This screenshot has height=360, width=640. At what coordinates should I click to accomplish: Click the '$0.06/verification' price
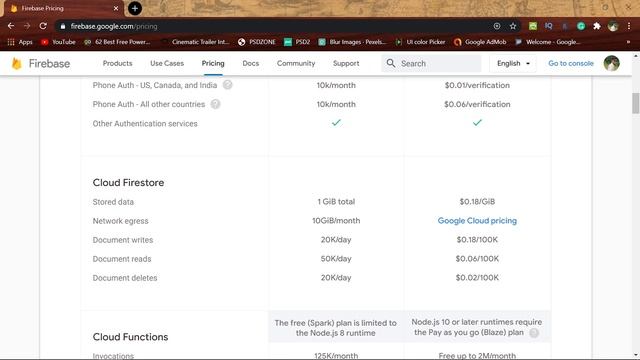point(477,104)
